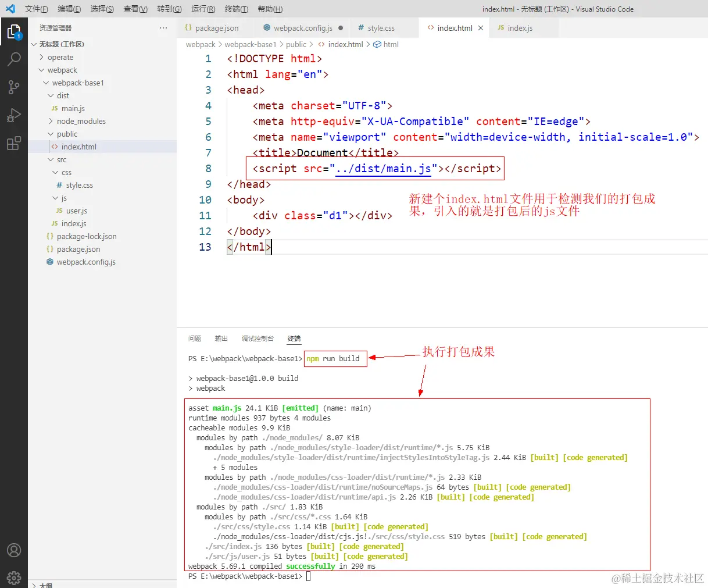Expand the operate folder
The width and height of the screenshot is (708, 588).
[x=41, y=57]
